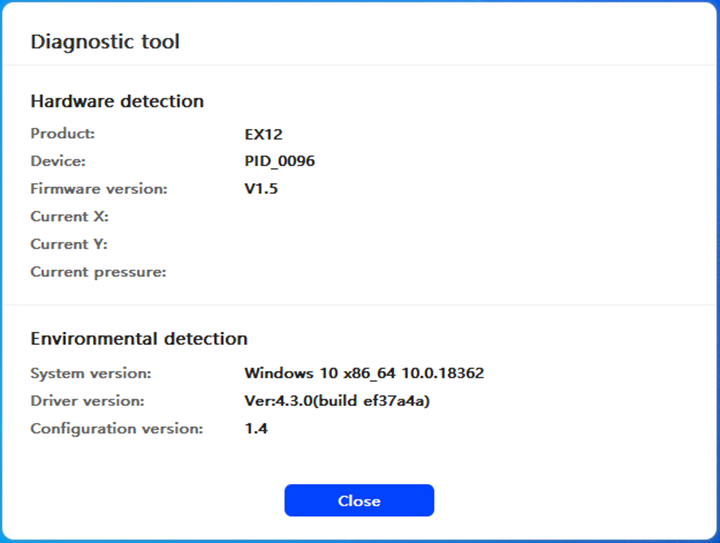This screenshot has width=720, height=543.
Task: Click the Current X label
Action: coord(69,216)
